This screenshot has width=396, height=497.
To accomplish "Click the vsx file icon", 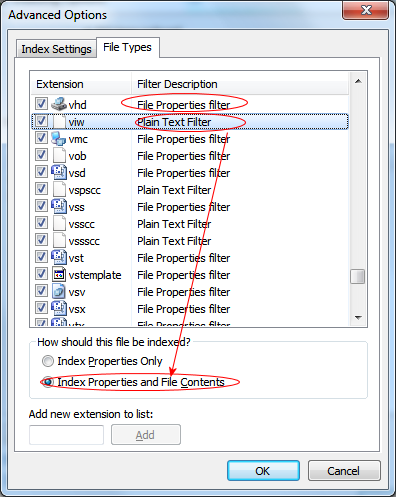I will point(59,308).
